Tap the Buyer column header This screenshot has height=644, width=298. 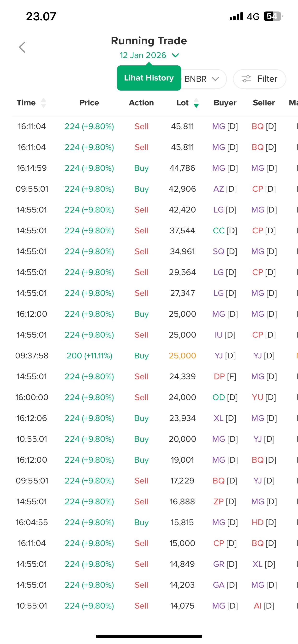coord(225,103)
